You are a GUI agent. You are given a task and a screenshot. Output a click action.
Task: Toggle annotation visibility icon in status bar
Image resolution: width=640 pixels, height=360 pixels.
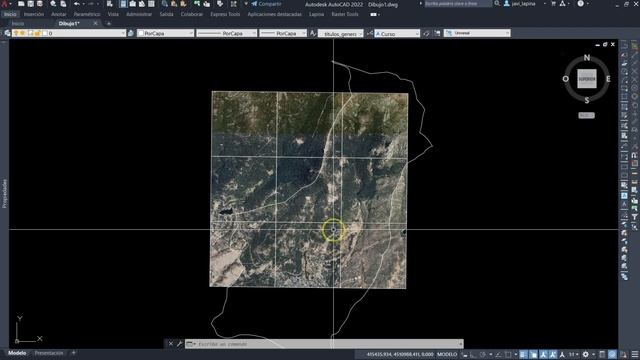coord(544,354)
